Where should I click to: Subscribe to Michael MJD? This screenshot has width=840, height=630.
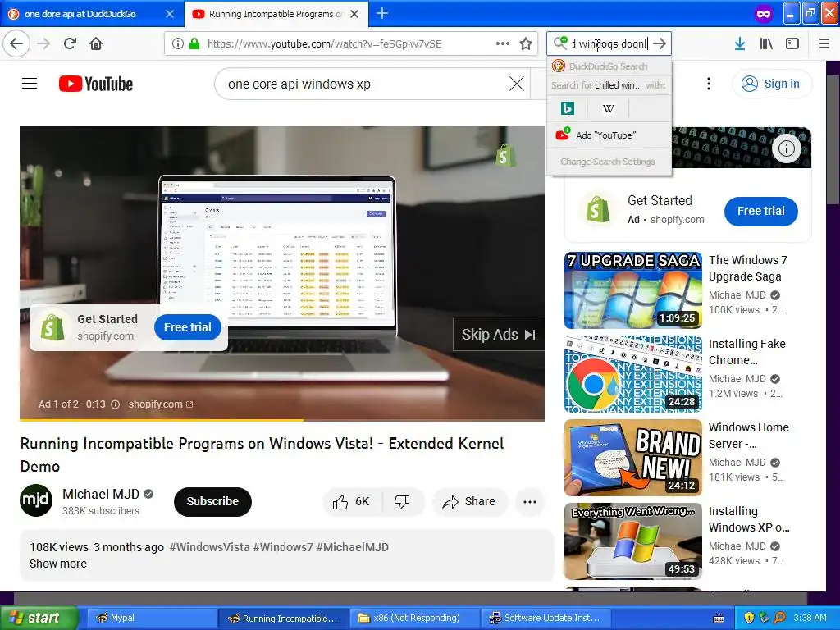pos(212,501)
